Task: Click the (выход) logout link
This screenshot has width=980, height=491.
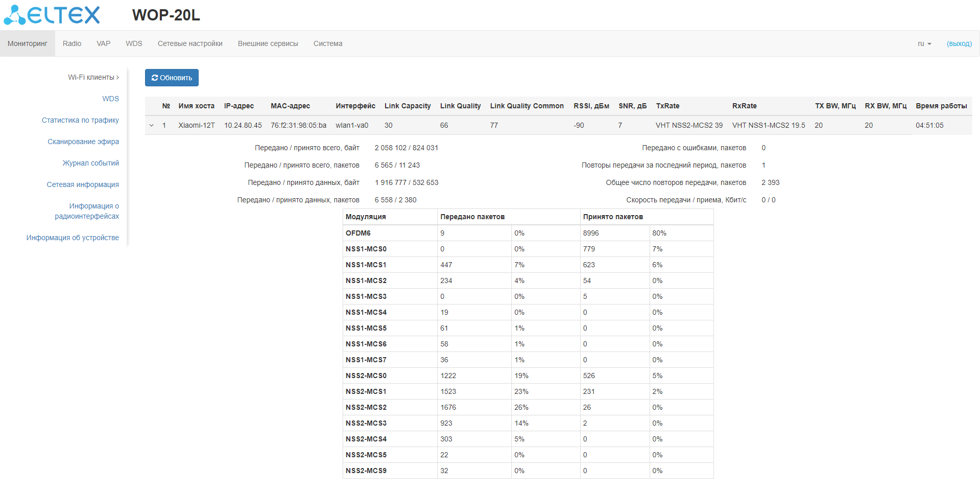Action: point(959,44)
